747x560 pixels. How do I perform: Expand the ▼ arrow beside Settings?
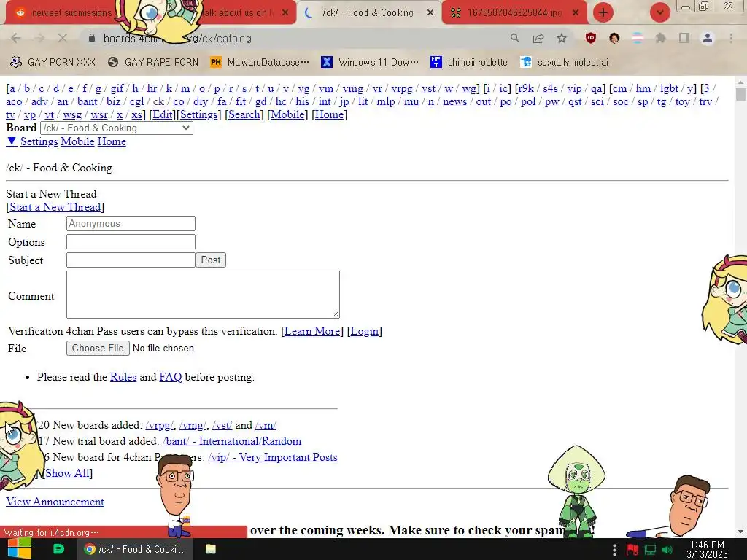(12, 141)
